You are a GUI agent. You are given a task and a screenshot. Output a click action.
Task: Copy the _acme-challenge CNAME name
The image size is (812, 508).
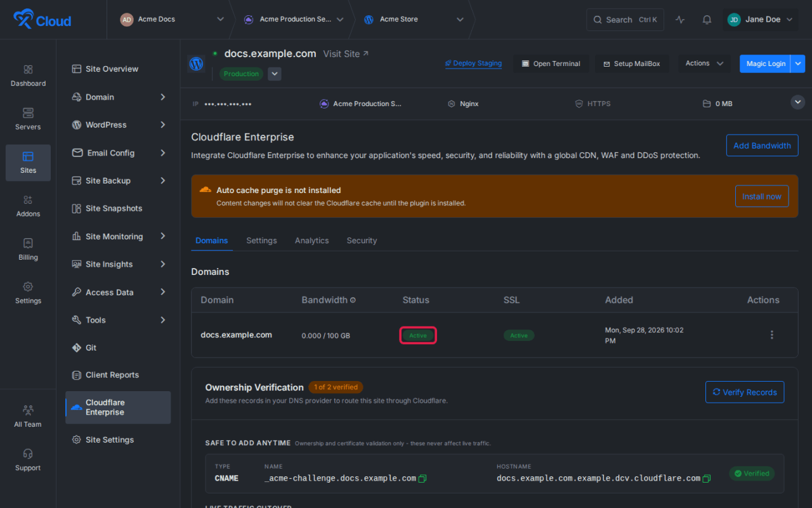422,478
